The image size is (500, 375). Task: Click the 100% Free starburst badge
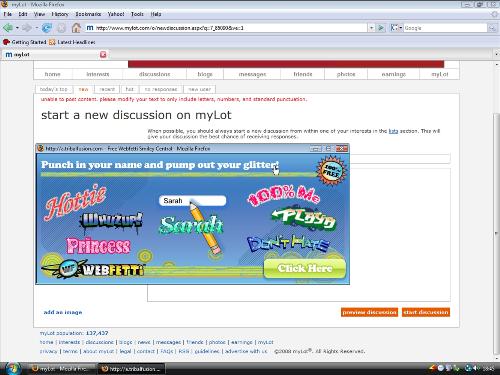(x=332, y=170)
